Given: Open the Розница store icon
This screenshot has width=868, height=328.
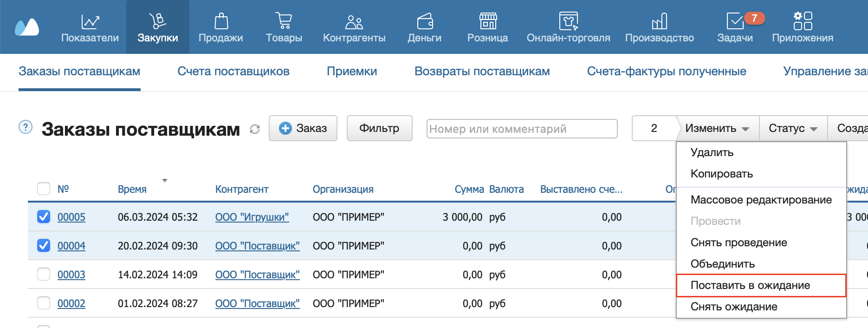Looking at the screenshot, I should coord(488,21).
